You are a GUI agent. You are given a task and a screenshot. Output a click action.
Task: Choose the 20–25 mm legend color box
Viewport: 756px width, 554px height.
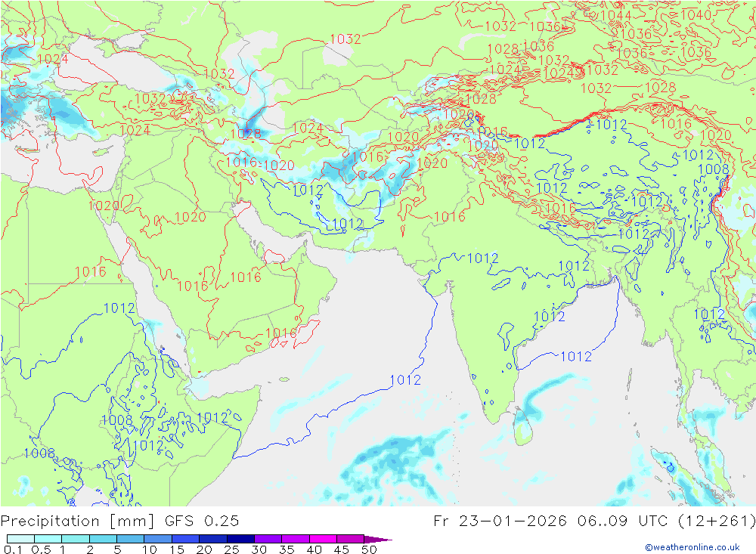tap(213, 539)
